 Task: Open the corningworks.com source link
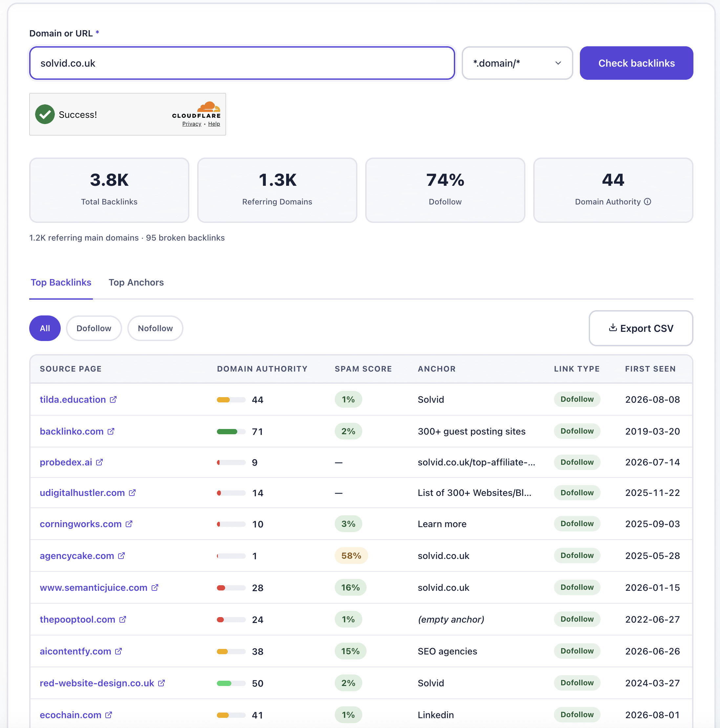81,524
